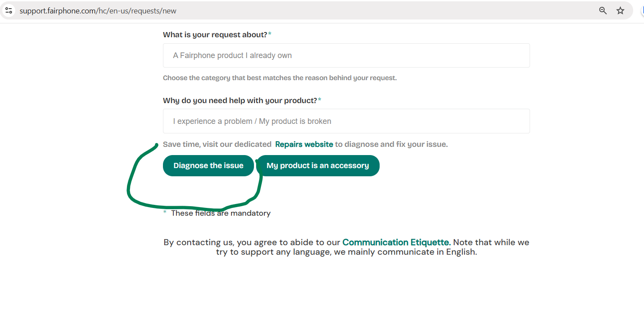Click the asterisk after 'What is your request about?'
The image size is (644, 311).
point(270,34)
